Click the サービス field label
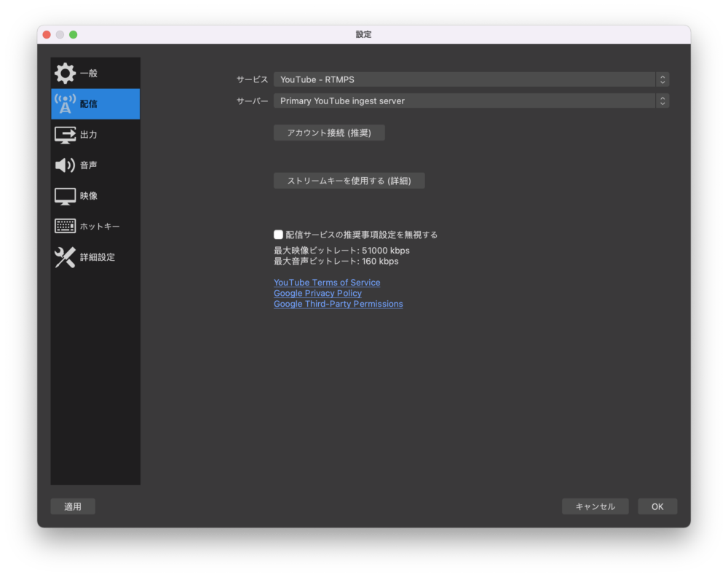 point(252,79)
